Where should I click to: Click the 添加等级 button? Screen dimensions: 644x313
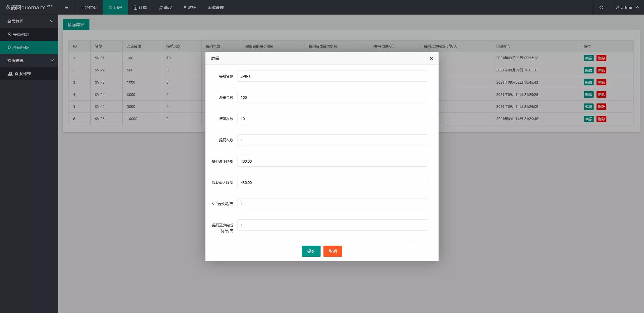point(76,25)
